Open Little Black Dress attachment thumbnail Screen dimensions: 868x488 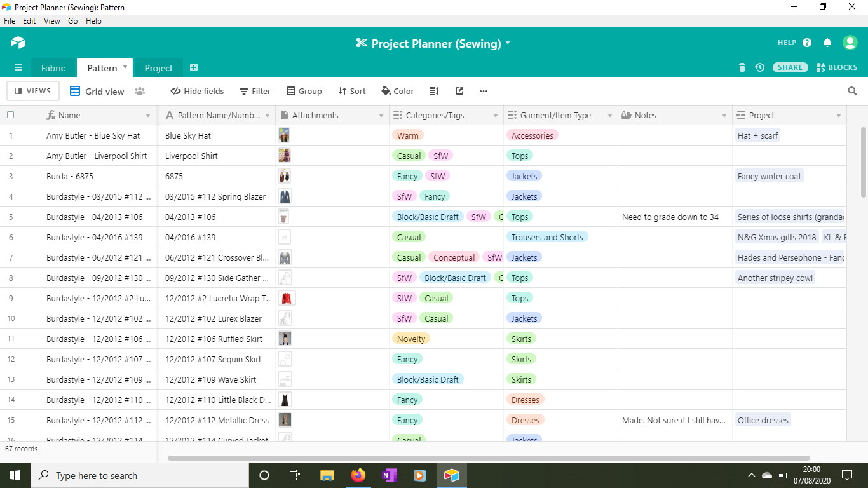point(285,400)
